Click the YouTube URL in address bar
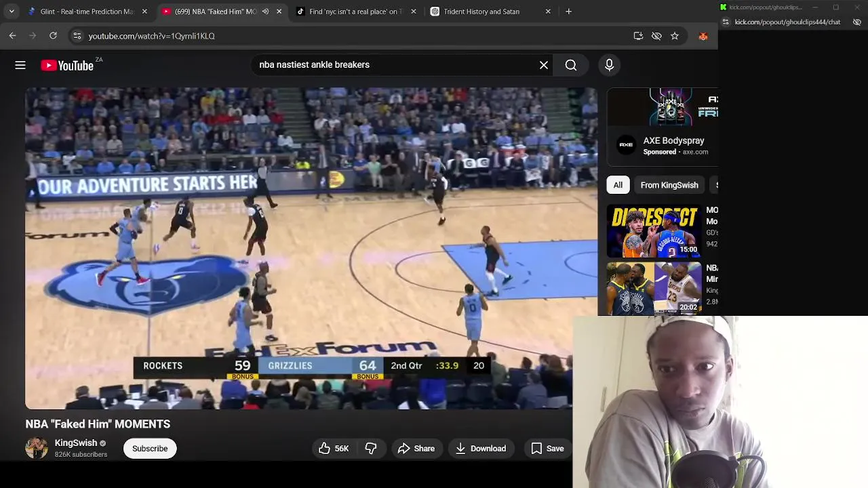Viewport: 868px width, 488px height. 151,36
